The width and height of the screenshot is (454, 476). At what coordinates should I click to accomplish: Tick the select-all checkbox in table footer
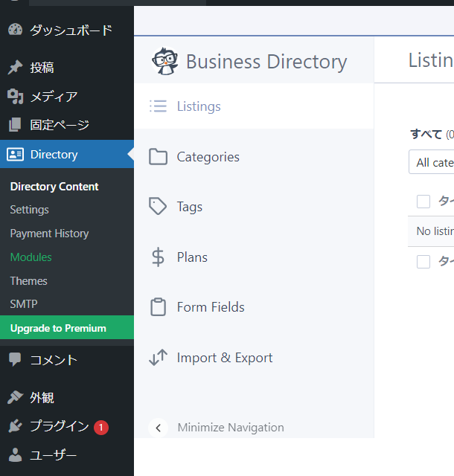[x=423, y=261]
